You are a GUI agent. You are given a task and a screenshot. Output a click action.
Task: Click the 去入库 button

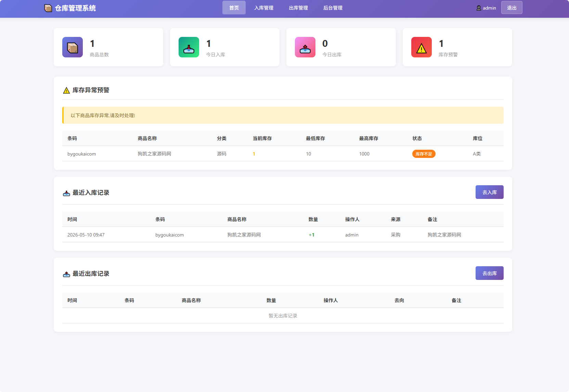[490, 192]
